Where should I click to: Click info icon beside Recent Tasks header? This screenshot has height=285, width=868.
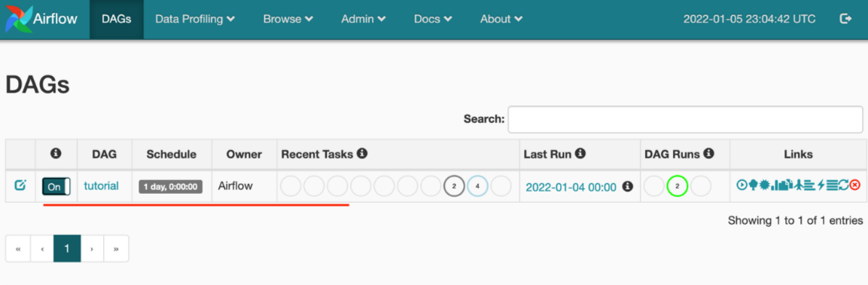(x=362, y=154)
